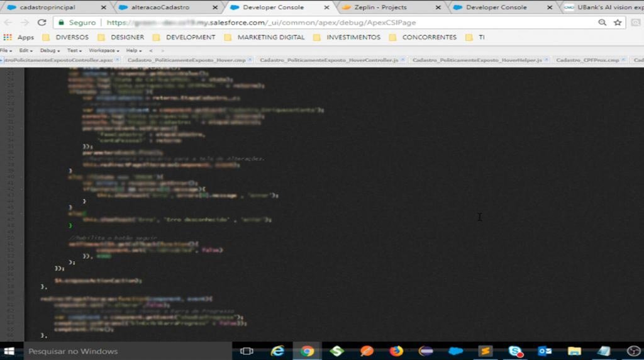Close the Cadastro_CPFProx.cmp file tab

(x=623, y=60)
